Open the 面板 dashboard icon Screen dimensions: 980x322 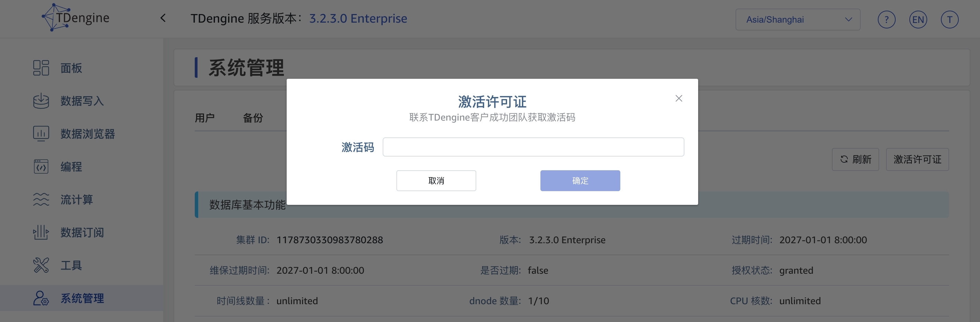[x=41, y=68]
